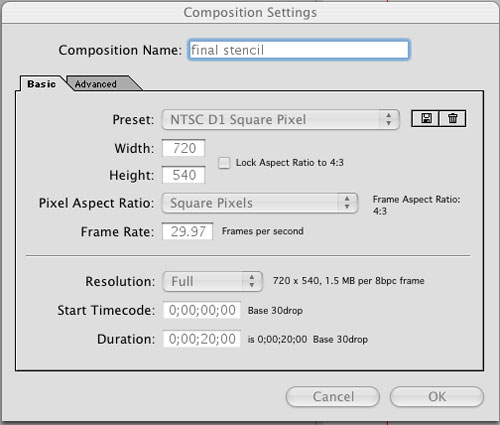Confirm settings with the OK button

point(437,397)
